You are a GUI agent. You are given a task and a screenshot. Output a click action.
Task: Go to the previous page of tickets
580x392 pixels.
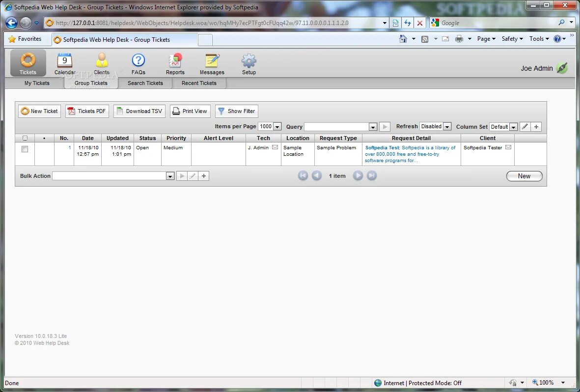[x=317, y=176]
